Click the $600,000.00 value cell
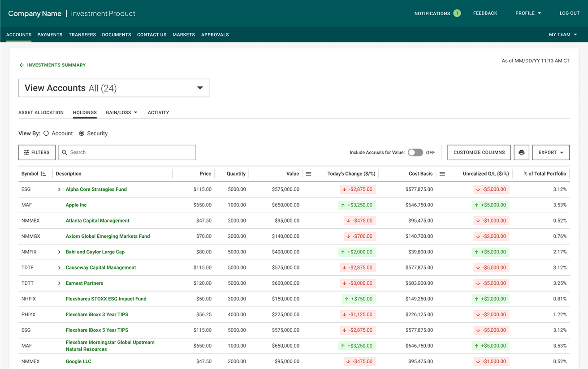The image size is (588, 369). tap(285, 283)
